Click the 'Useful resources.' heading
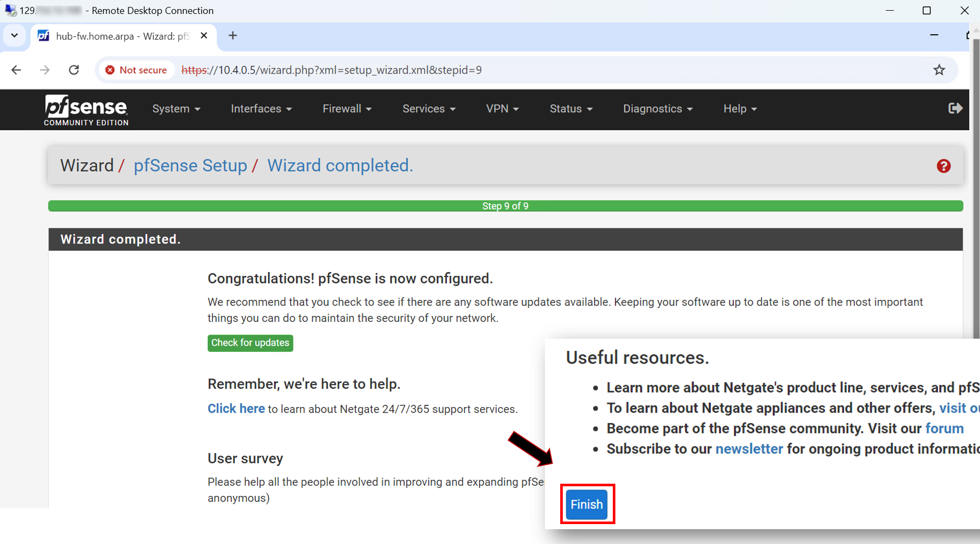 [637, 358]
